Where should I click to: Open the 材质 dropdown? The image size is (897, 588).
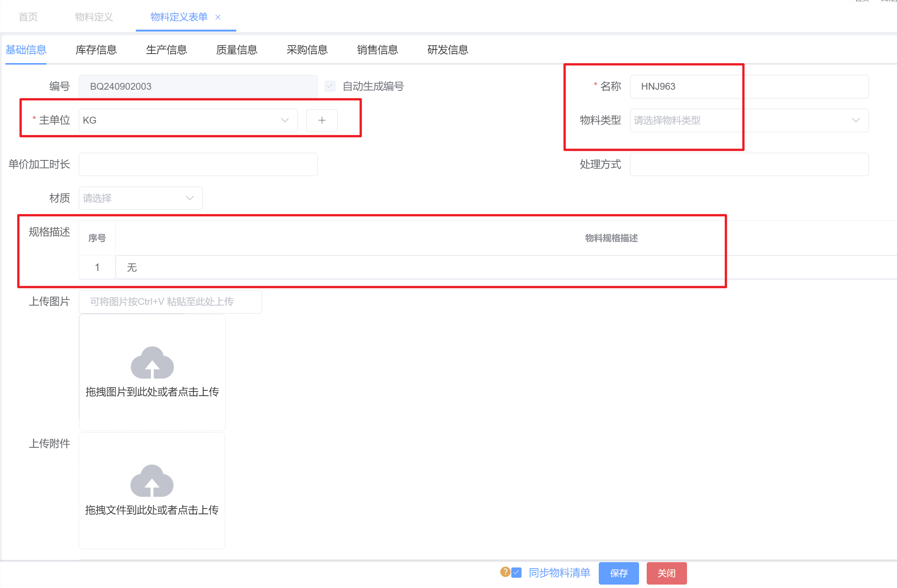[x=140, y=198]
